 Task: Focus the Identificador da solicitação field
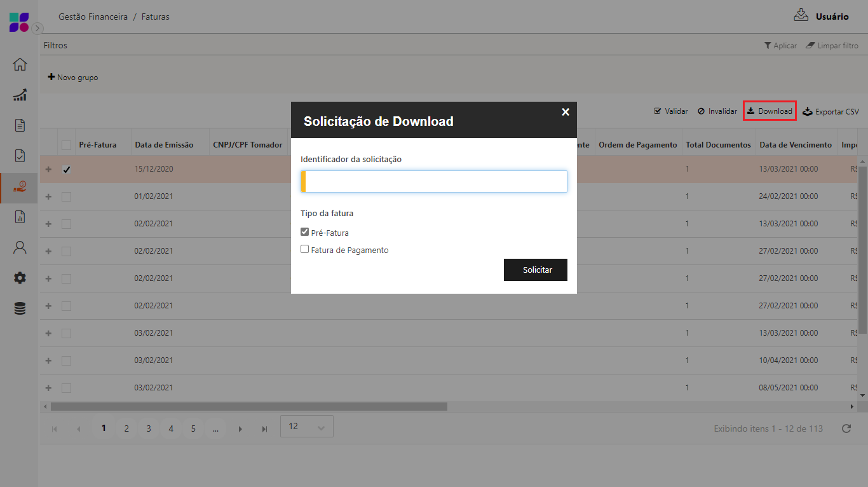tap(435, 181)
